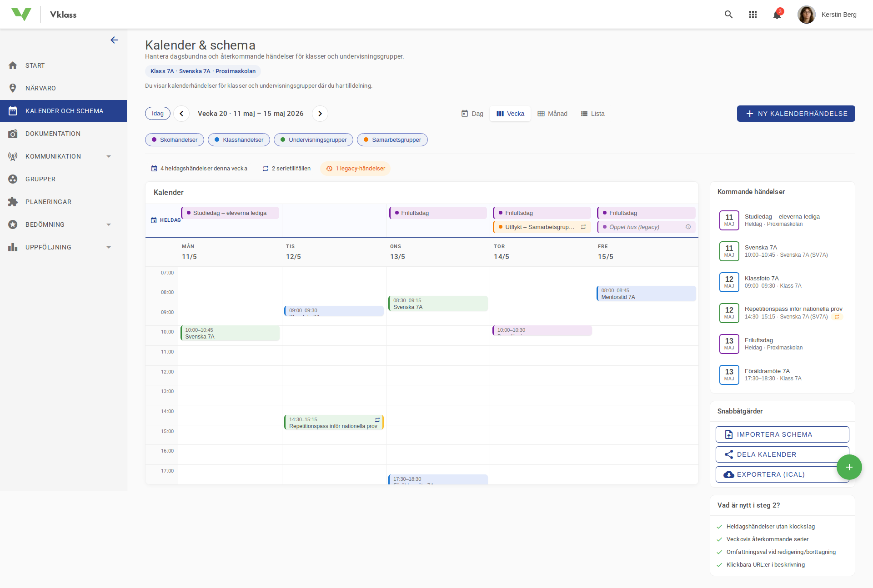Image resolution: width=873 pixels, height=588 pixels.
Task: Open the search icon in header
Action: coord(728,15)
